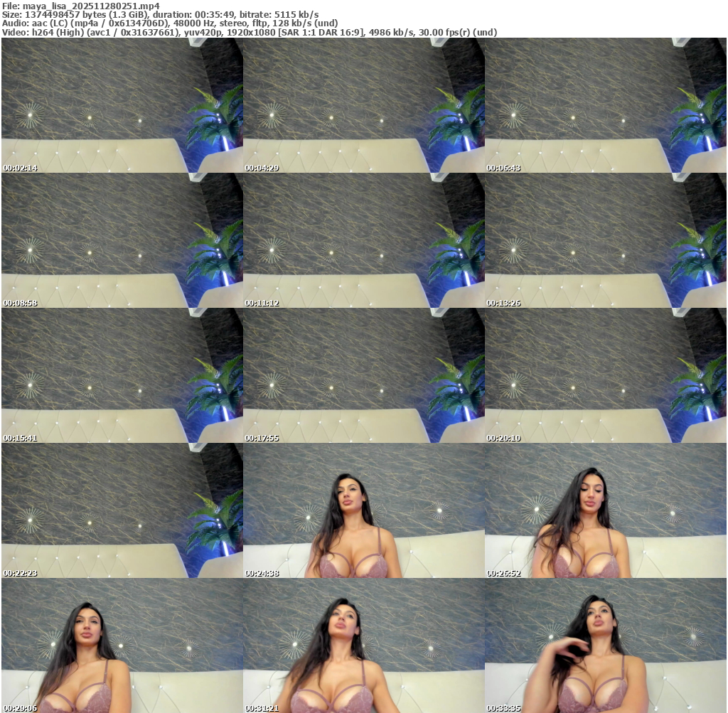The width and height of the screenshot is (728, 713).
Task: Click the Video h264 codec info line
Action: (x=250, y=33)
